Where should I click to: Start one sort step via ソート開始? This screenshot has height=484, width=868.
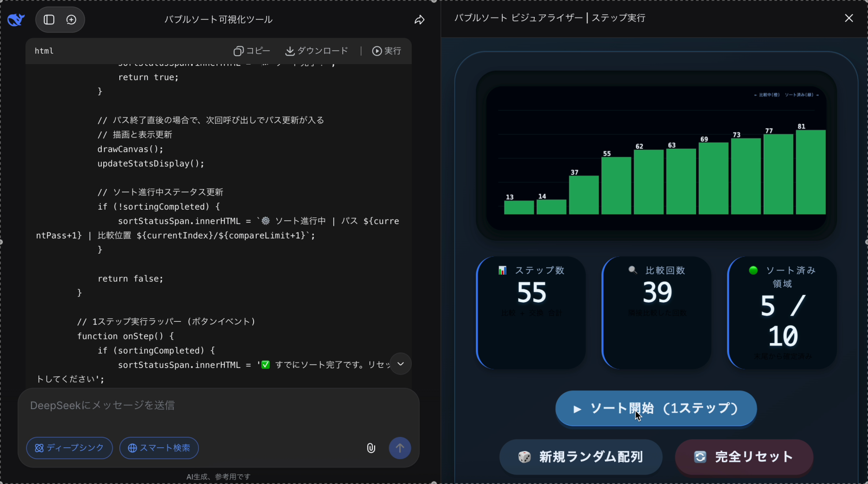point(655,408)
